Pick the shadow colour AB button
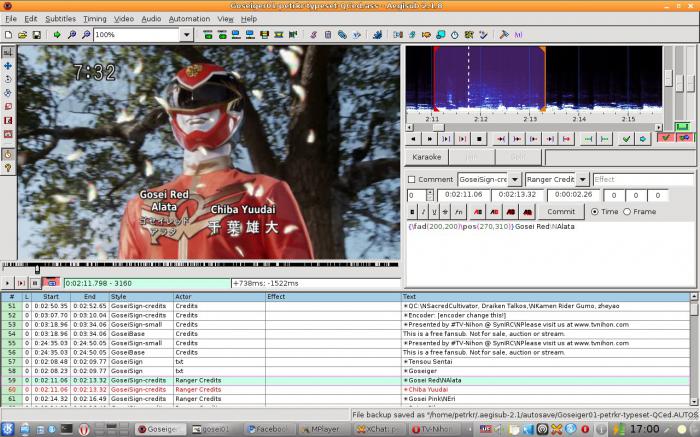The image size is (700, 437). coord(527,212)
